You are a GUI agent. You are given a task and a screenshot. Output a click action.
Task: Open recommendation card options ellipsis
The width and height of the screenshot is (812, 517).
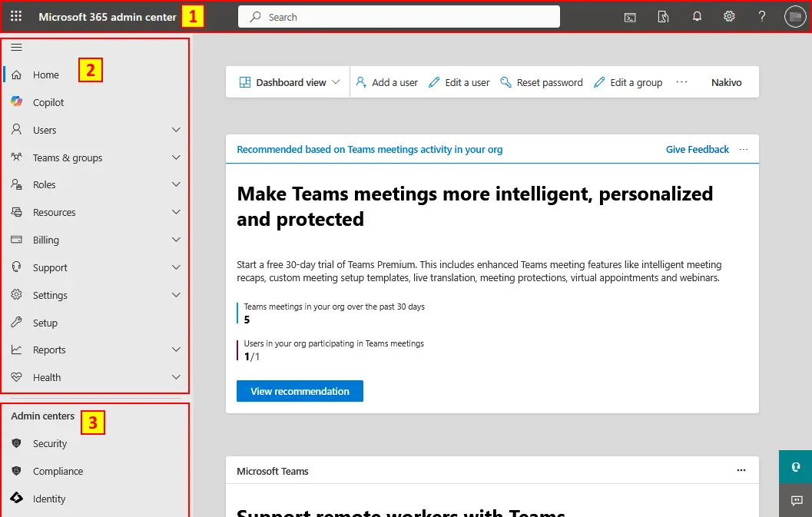point(744,149)
